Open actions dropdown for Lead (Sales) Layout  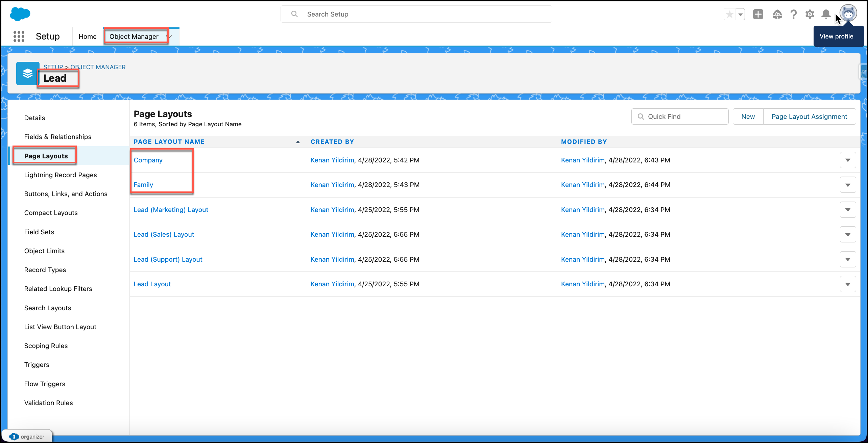848,234
